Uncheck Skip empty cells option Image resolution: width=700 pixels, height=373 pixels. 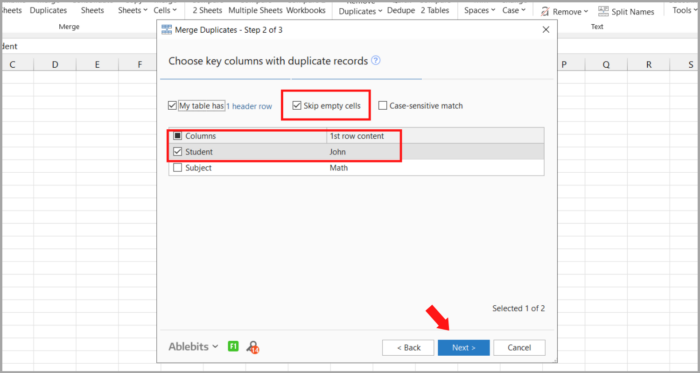(296, 106)
